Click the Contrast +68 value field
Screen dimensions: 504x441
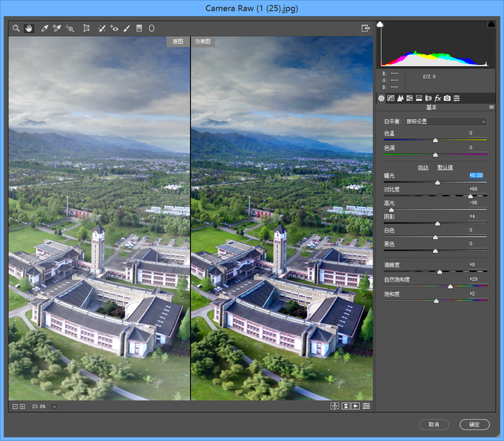473,189
